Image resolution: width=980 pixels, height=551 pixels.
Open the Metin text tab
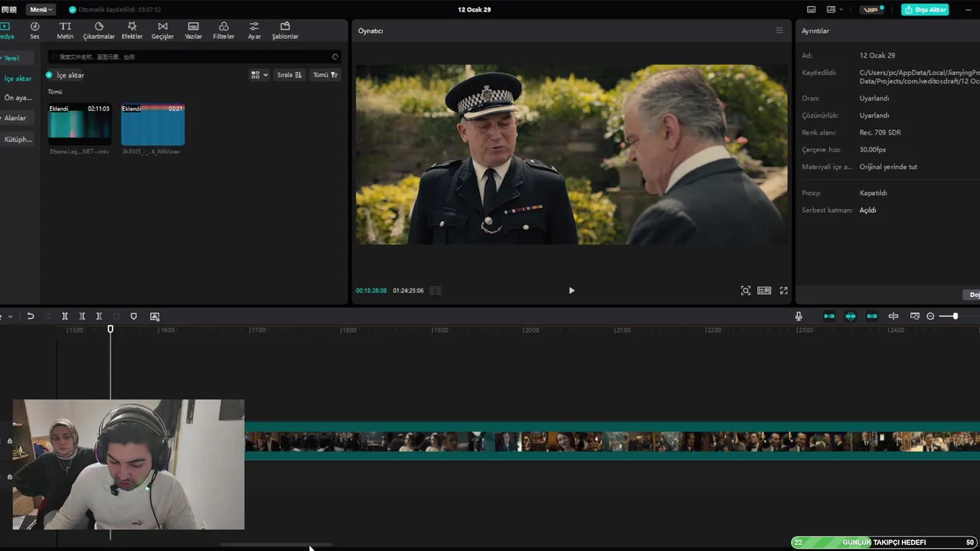(65, 31)
